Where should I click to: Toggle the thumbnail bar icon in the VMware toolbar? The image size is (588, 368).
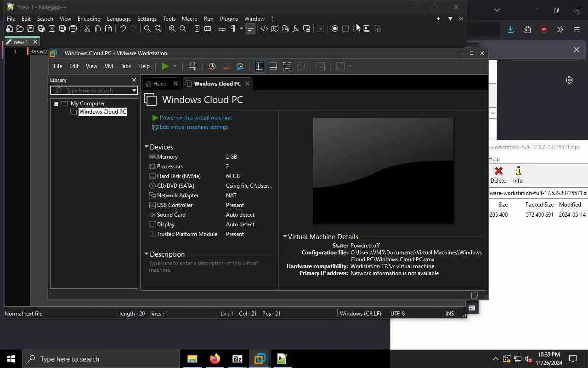click(273, 66)
